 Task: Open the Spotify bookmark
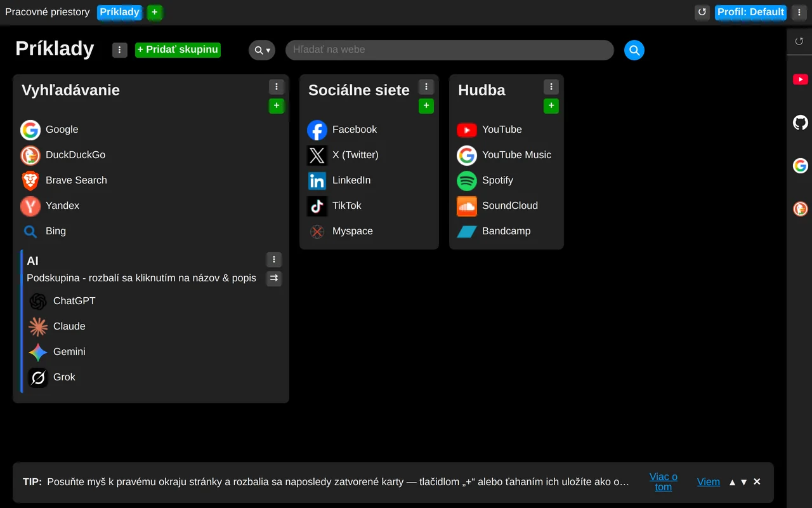click(485, 180)
